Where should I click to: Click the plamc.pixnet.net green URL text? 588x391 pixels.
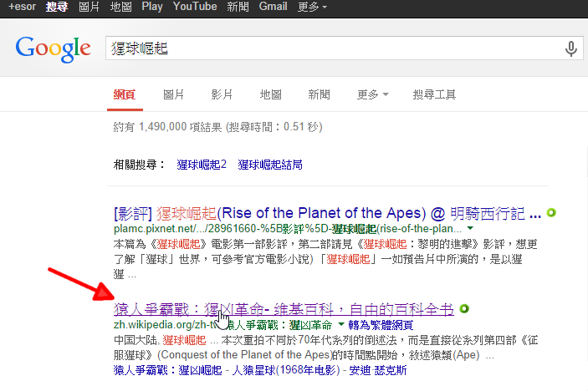click(x=288, y=228)
